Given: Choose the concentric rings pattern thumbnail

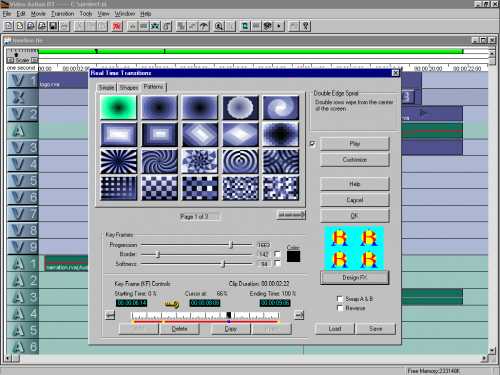Looking at the screenshot, I should [x=240, y=161].
